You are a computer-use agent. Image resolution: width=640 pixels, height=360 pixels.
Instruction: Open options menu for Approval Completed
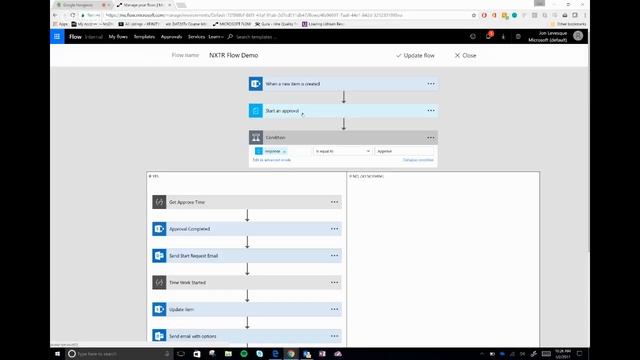(335, 229)
